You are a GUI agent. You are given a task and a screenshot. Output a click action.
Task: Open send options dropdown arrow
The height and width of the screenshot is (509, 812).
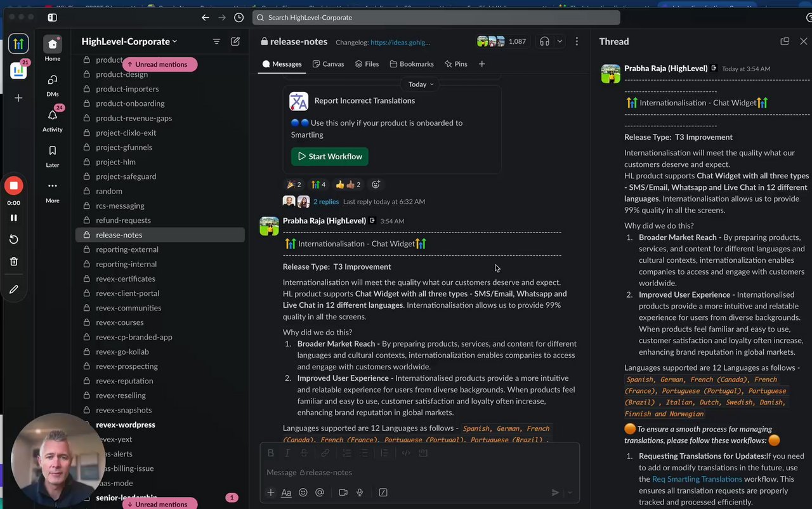[x=570, y=492]
